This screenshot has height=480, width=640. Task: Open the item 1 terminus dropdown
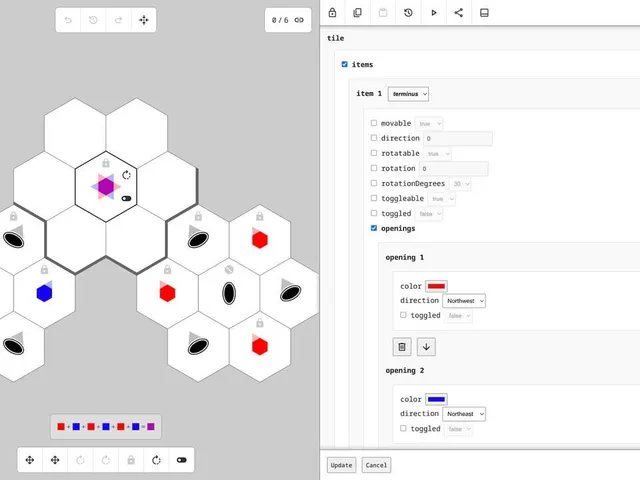point(408,94)
